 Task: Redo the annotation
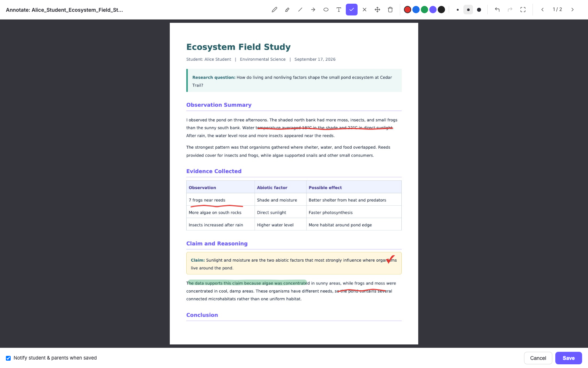(x=510, y=10)
